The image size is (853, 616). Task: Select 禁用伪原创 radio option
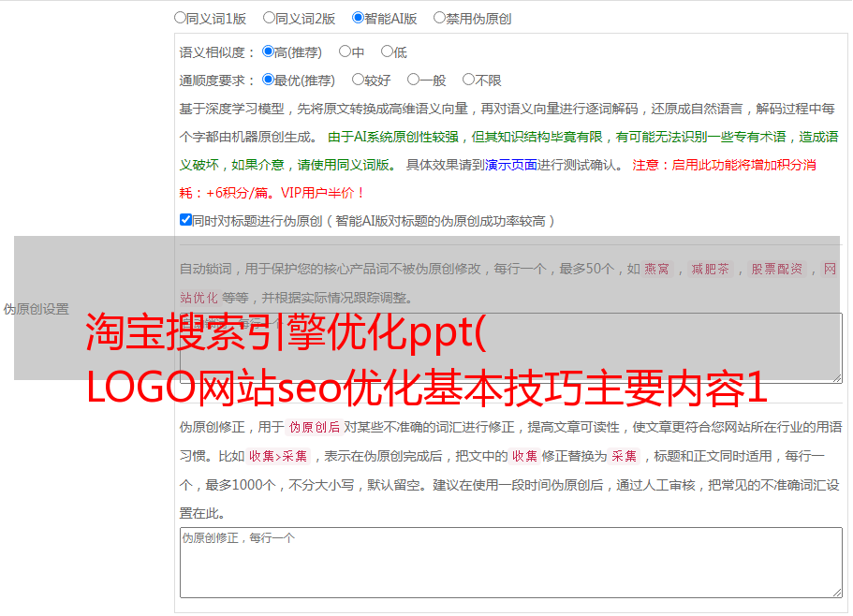point(439,18)
